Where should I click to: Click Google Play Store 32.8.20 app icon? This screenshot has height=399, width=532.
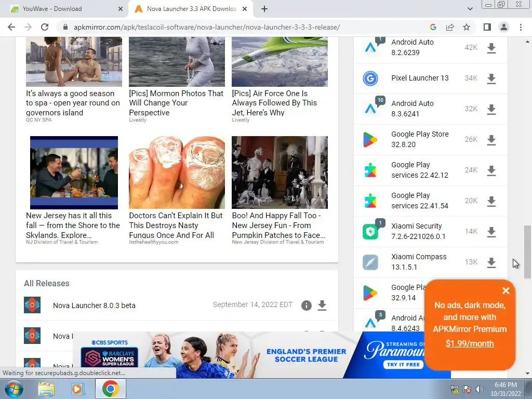370,139
